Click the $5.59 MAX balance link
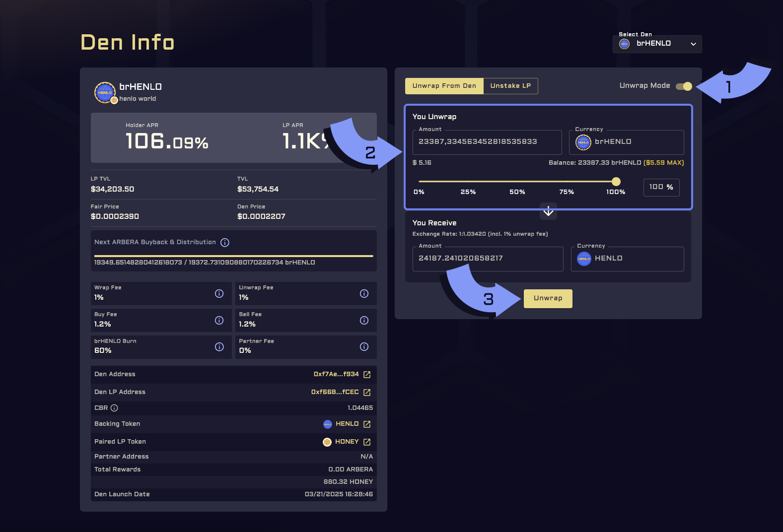 click(x=664, y=163)
